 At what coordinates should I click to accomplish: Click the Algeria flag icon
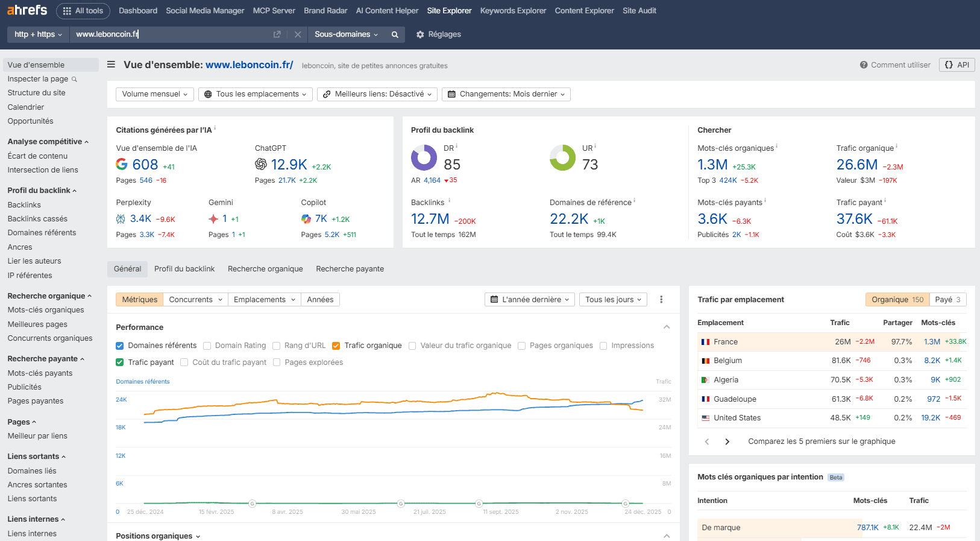pos(705,380)
